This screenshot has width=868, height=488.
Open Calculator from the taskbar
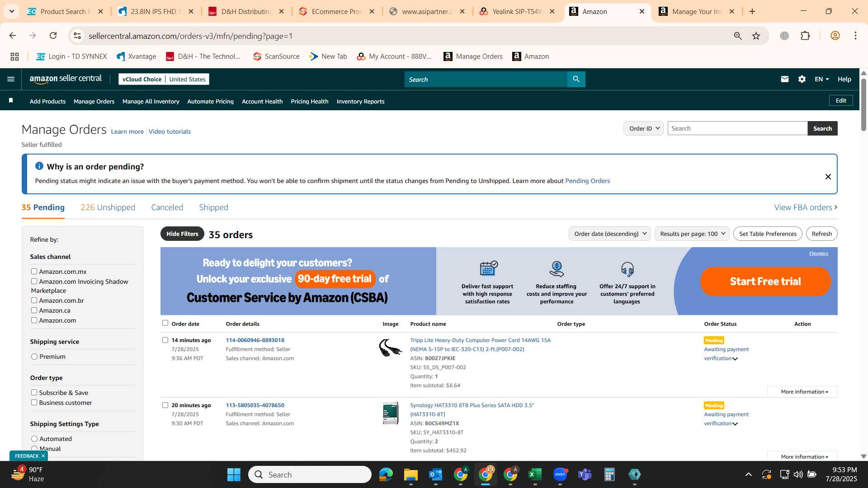click(610, 474)
